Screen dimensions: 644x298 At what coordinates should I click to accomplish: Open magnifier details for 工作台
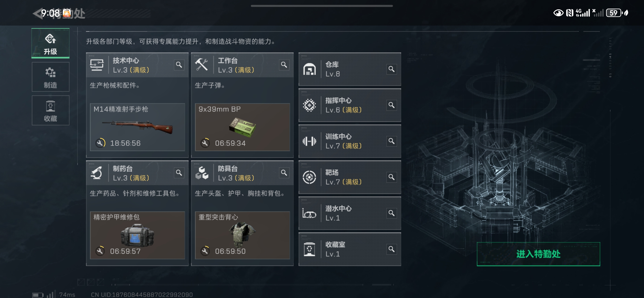tap(284, 65)
